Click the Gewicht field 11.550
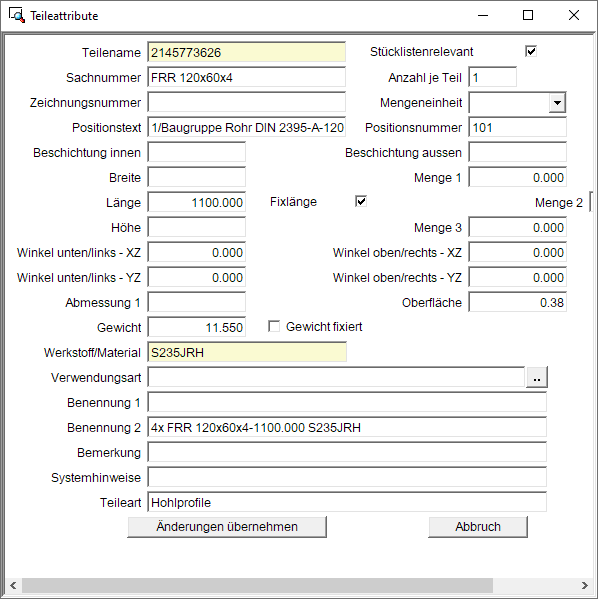 click(x=197, y=327)
